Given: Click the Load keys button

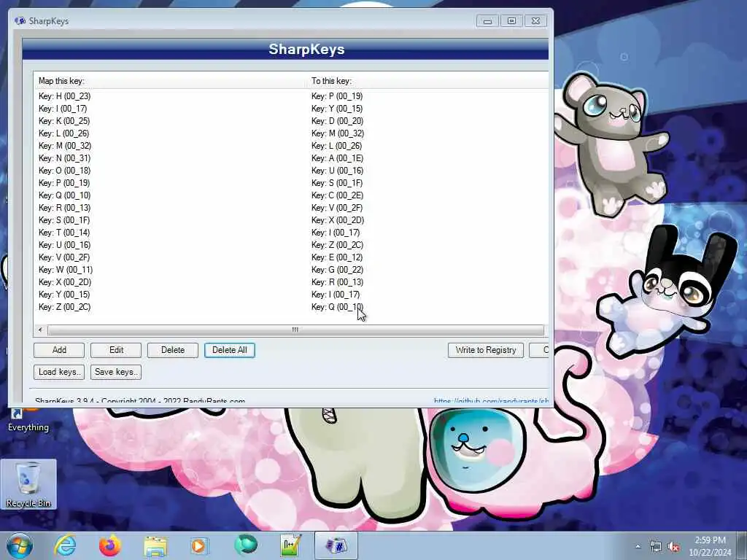Looking at the screenshot, I should [x=59, y=372].
